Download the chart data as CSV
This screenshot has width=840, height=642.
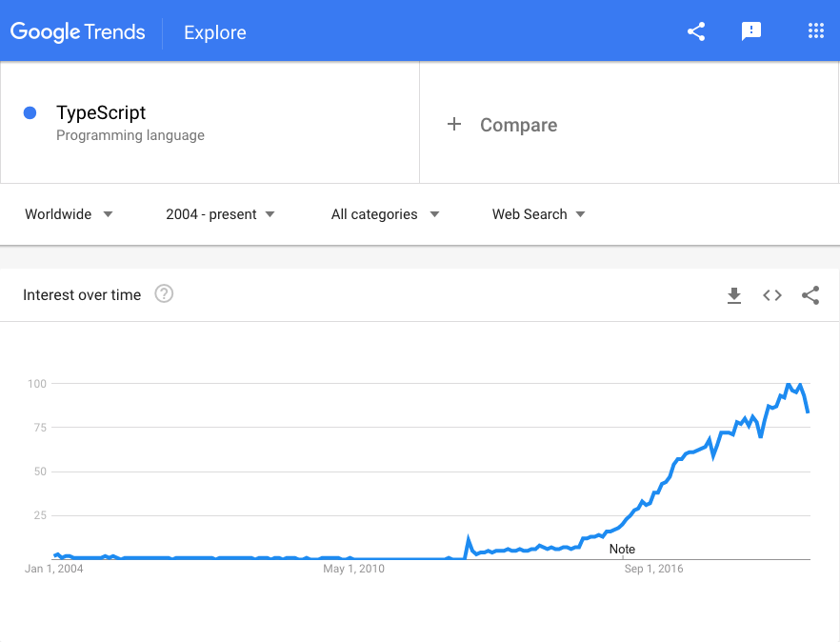pos(733,295)
